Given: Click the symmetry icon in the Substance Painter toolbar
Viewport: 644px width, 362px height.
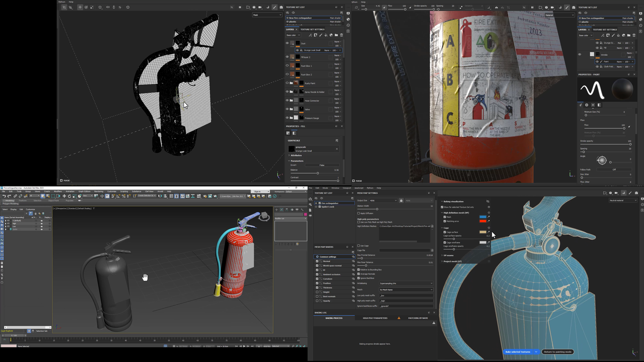Looking at the screenshot, I should point(108,7).
